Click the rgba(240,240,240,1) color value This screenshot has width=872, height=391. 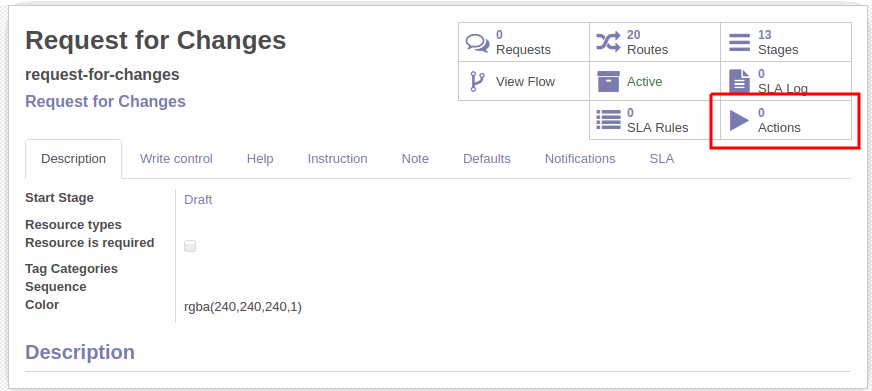(x=243, y=307)
